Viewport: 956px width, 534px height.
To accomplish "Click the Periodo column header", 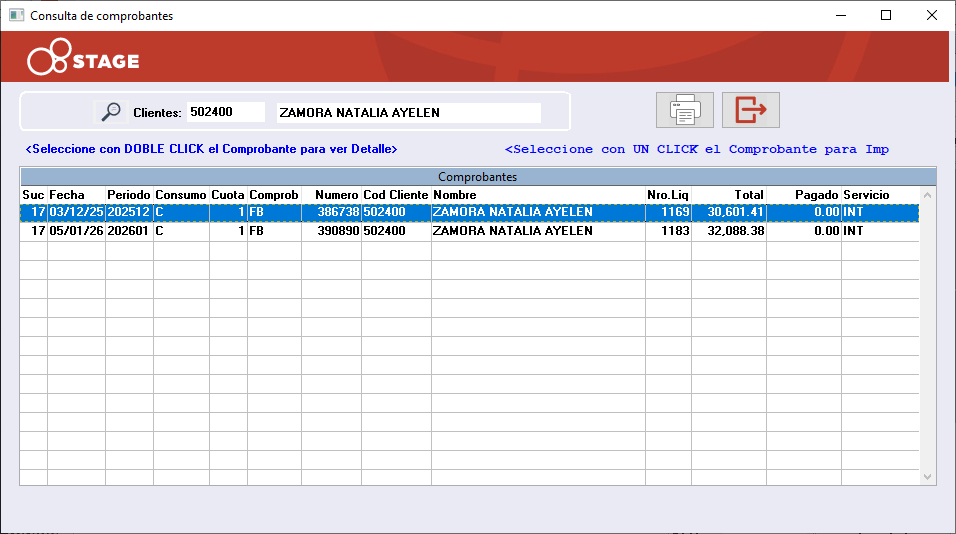I will [x=129, y=194].
